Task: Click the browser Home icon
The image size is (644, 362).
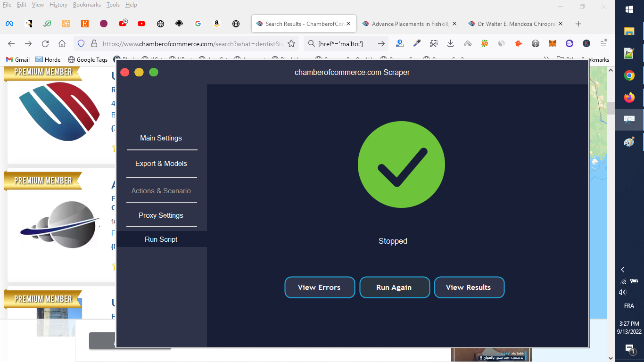Action: (x=62, y=43)
